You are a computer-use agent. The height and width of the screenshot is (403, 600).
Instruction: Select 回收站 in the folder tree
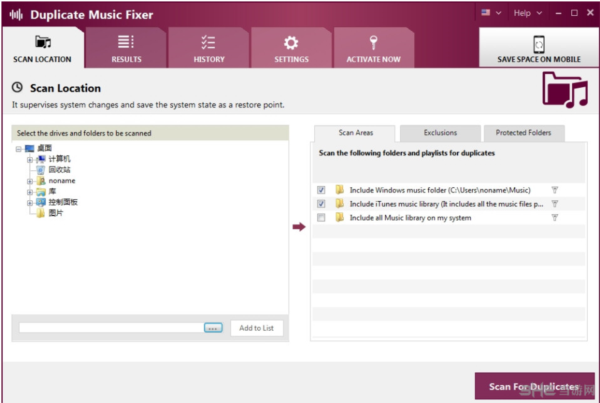pyautogui.click(x=59, y=170)
